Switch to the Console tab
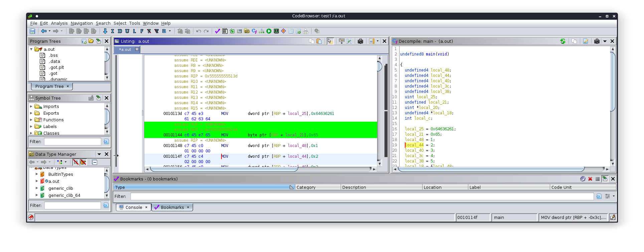644x252 pixels. point(134,207)
